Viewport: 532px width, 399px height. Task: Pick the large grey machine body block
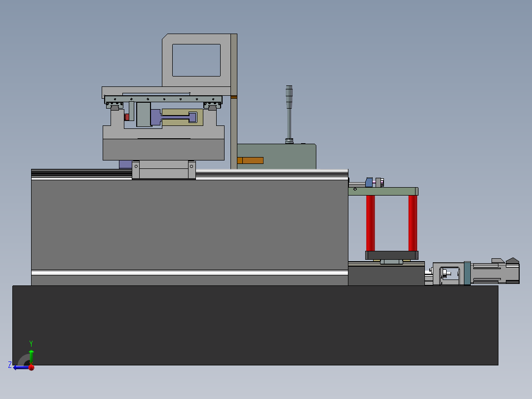190,225
